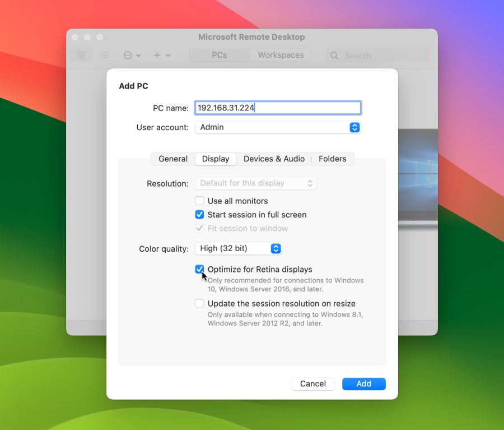Click the search magnifier icon

[334, 56]
